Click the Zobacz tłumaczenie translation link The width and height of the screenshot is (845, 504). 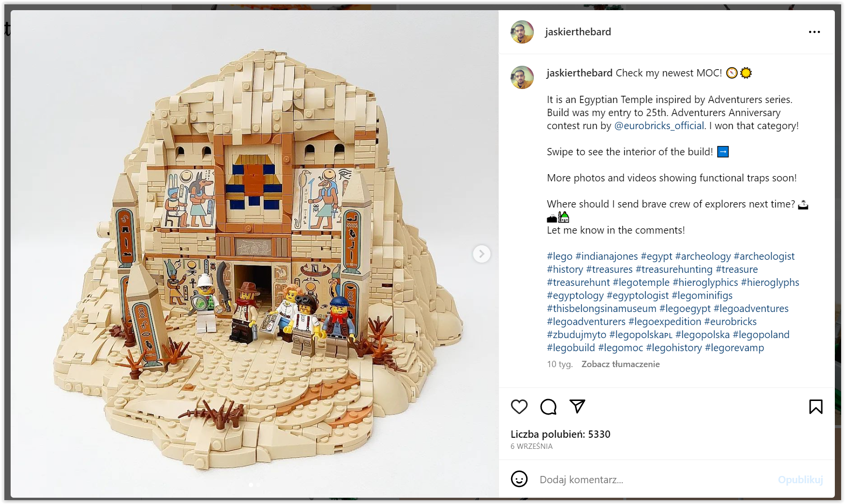click(x=620, y=364)
